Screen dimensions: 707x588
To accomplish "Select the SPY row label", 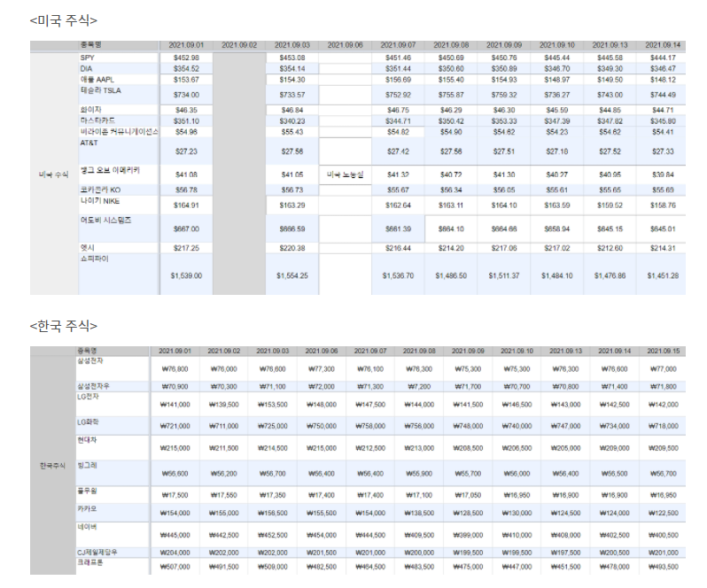I will 87,58.
